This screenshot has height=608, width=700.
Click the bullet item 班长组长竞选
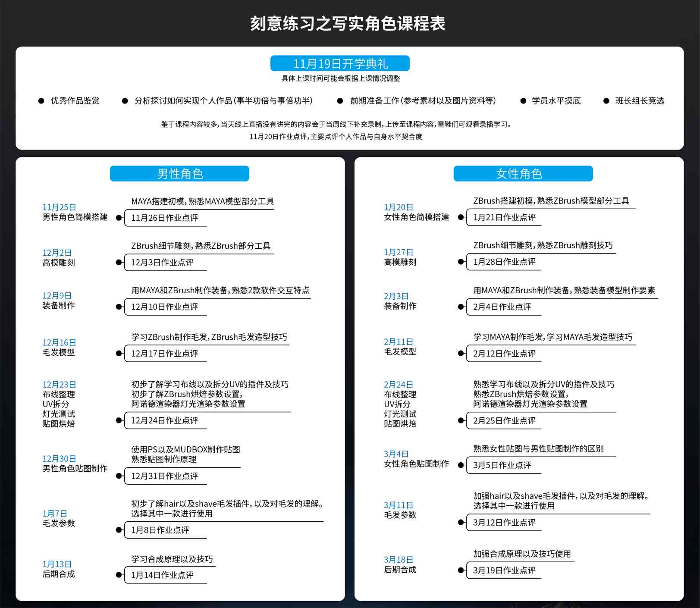point(640,100)
